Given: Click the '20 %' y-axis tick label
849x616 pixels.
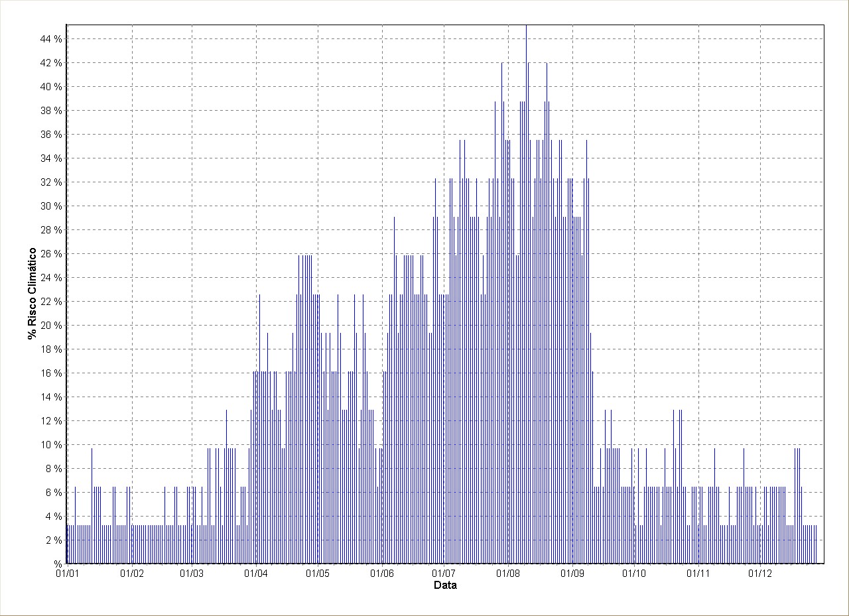Looking at the screenshot, I should pos(51,326).
